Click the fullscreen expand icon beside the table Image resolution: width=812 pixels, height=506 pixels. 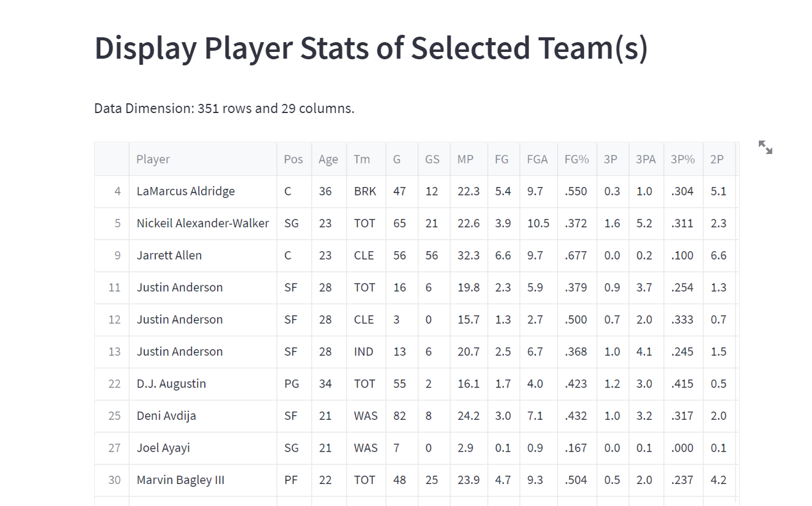765,147
